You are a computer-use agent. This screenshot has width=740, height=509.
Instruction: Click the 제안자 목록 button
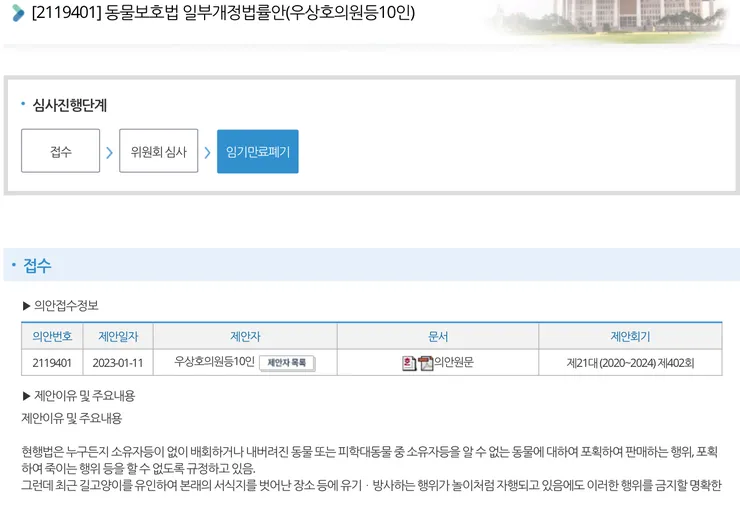pos(287,363)
